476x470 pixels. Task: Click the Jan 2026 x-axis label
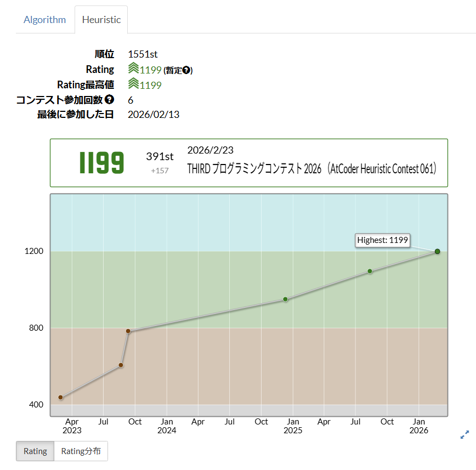tap(418, 426)
